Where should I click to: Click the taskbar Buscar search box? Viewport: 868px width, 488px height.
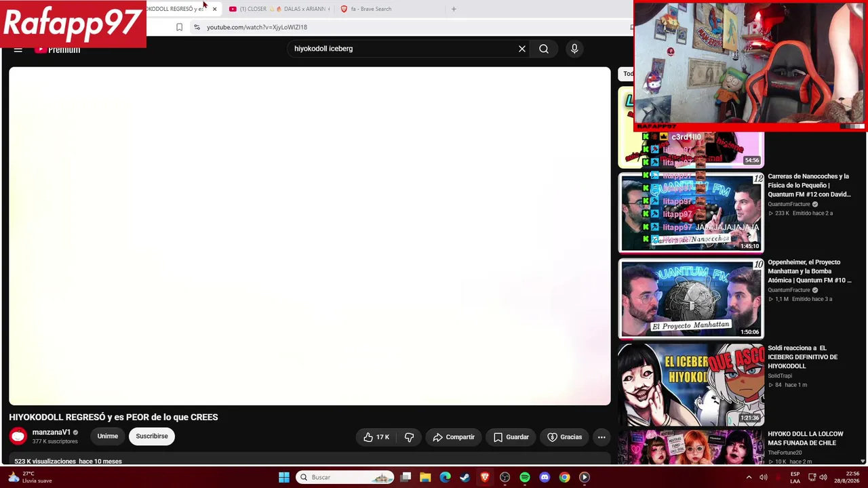[347, 477]
